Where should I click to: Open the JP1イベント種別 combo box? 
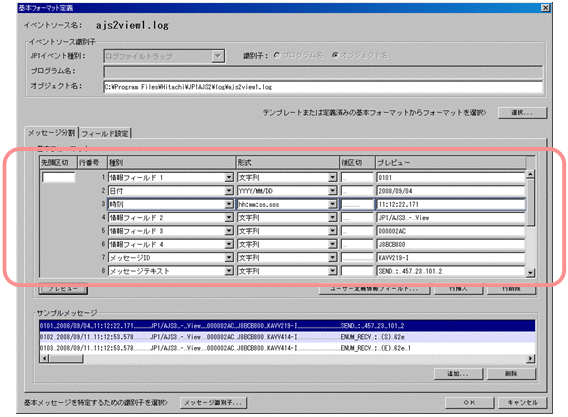(x=164, y=56)
